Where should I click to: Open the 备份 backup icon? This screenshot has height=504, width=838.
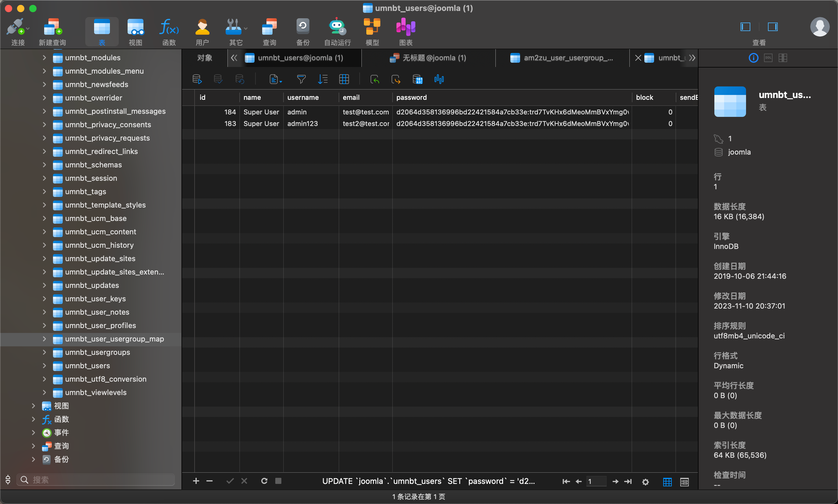coord(303,32)
